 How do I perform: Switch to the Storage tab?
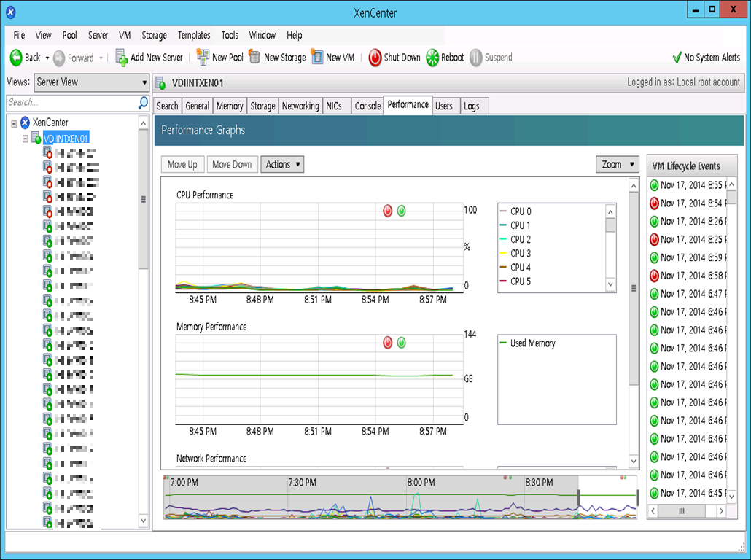pyautogui.click(x=262, y=106)
